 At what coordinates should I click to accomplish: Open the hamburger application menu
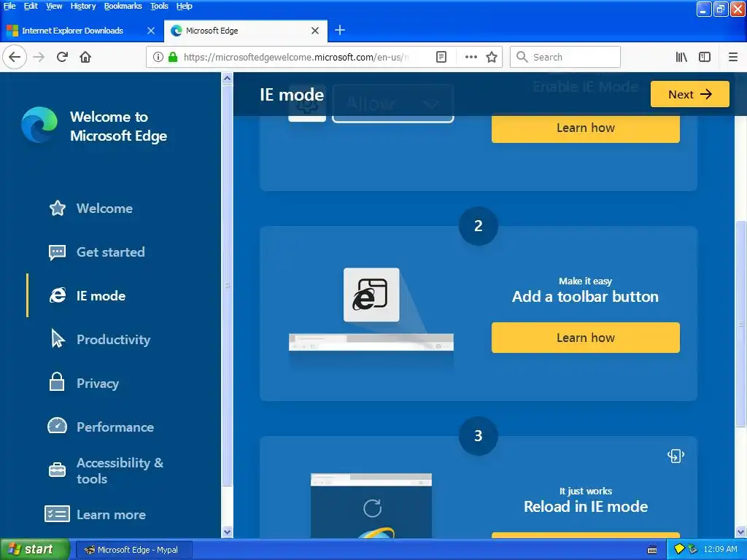coord(733,57)
